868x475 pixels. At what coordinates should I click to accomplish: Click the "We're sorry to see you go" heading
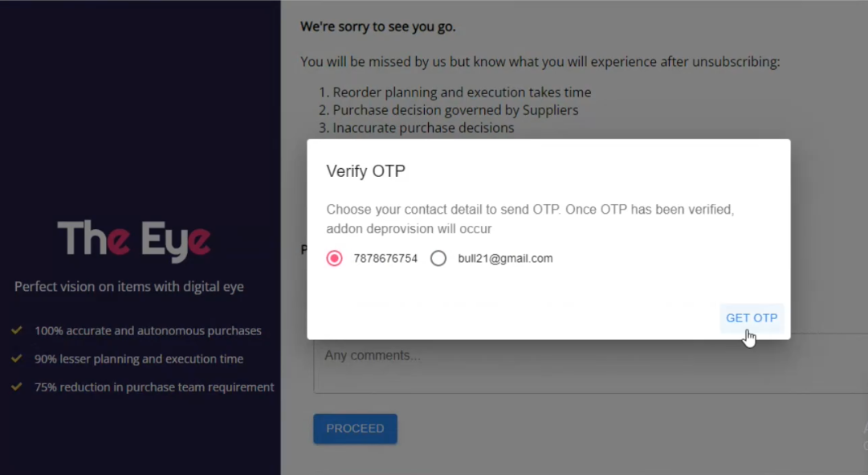[x=378, y=27]
